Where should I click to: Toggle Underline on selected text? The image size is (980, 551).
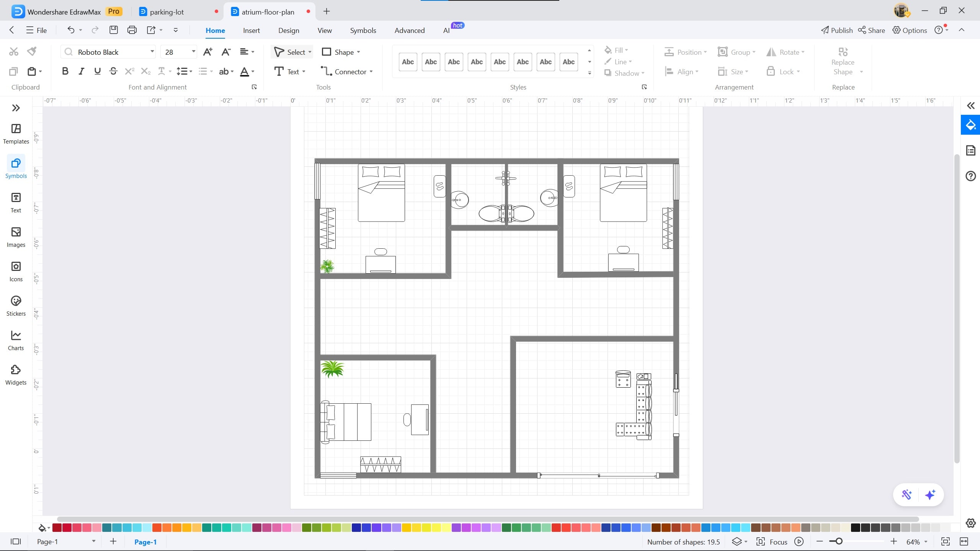point(97,71)
